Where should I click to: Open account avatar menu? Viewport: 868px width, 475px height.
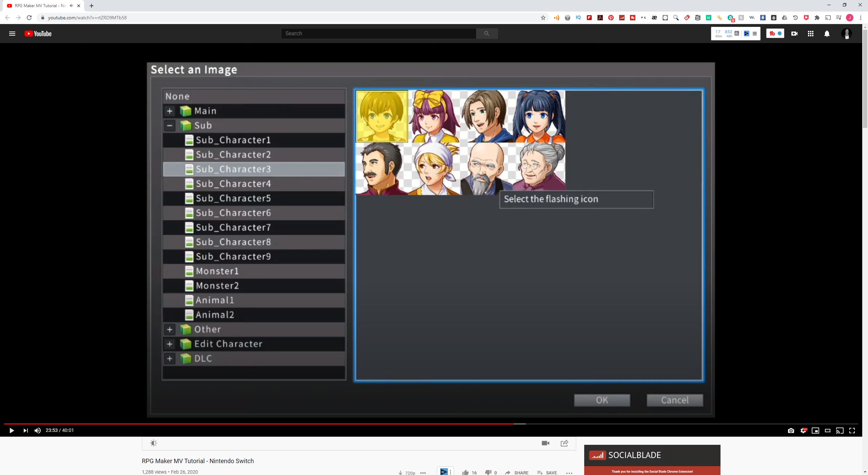click(x=847, y=34)
